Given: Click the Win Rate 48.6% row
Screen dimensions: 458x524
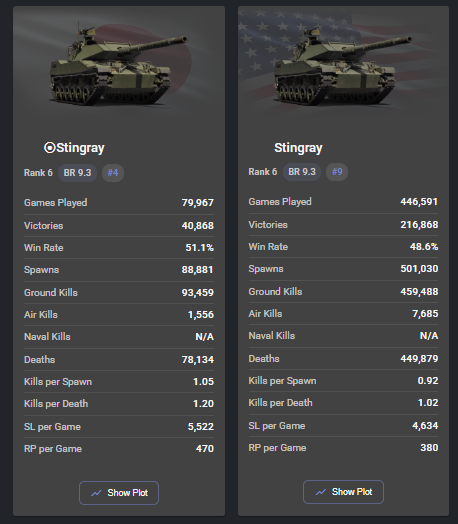Looking at the screenshot, I should pos(343,247).
